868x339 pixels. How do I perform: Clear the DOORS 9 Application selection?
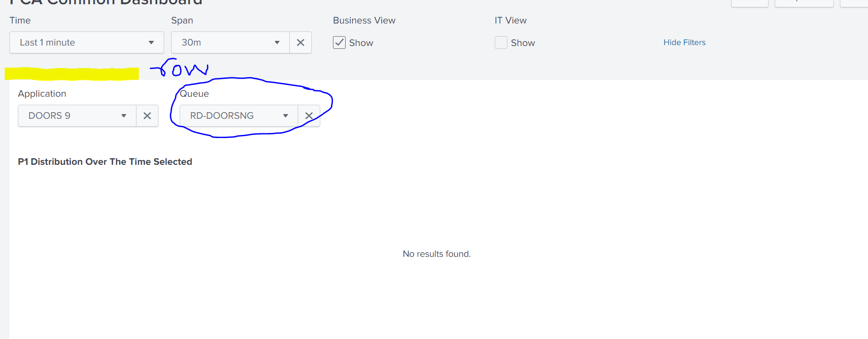point(147,116)
